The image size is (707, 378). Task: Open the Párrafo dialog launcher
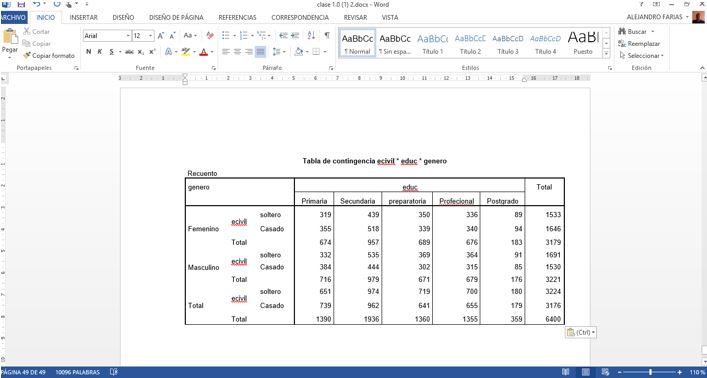click(x=331, y=68)
